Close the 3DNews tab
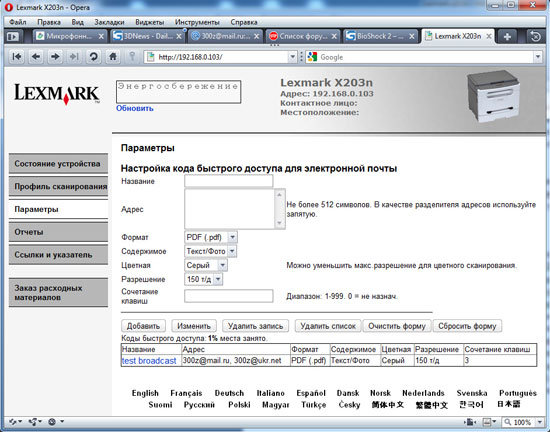This screenshot has width=550, height=432. (179, 36)
